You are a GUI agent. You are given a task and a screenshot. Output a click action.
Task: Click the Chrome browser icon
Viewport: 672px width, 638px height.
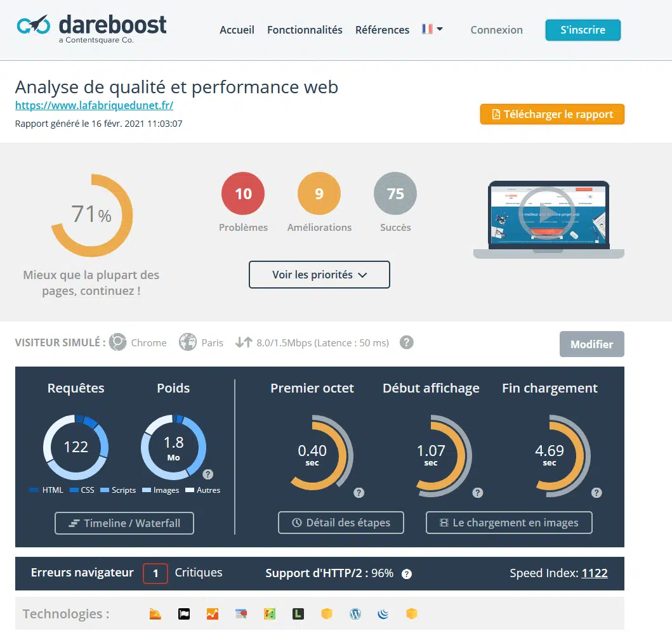pos(118,342)
